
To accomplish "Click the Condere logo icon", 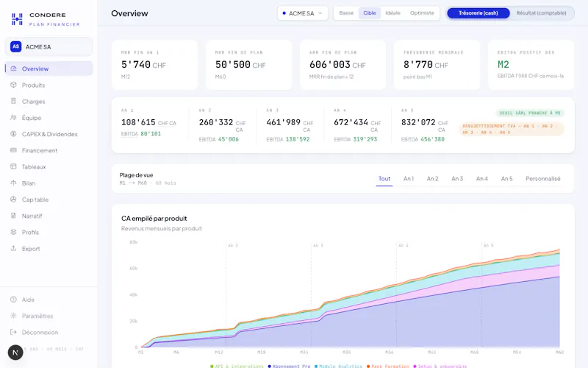I will pyautogui.click(x=17, y=19).
